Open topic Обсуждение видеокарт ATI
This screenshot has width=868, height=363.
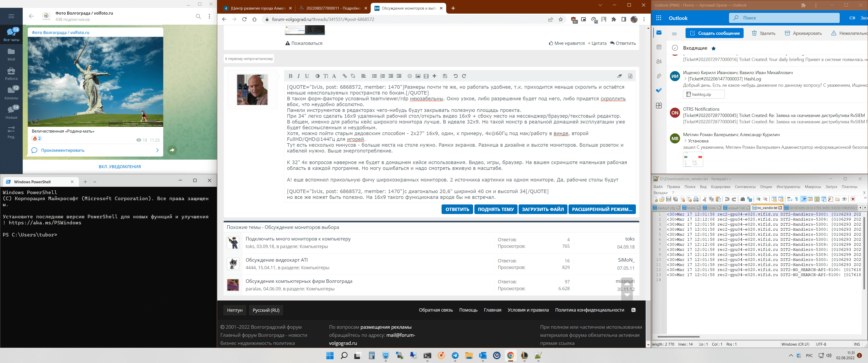click(x=276, y=260)
